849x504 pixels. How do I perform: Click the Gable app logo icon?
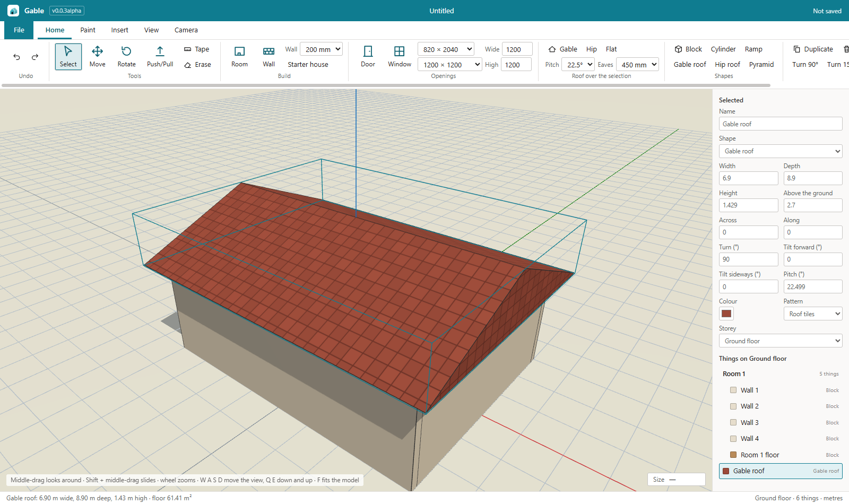pos(13,11)
